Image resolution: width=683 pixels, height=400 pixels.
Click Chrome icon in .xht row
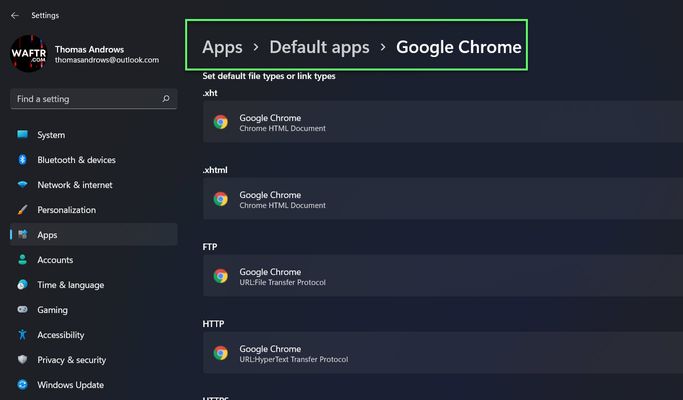coord(220,122)
